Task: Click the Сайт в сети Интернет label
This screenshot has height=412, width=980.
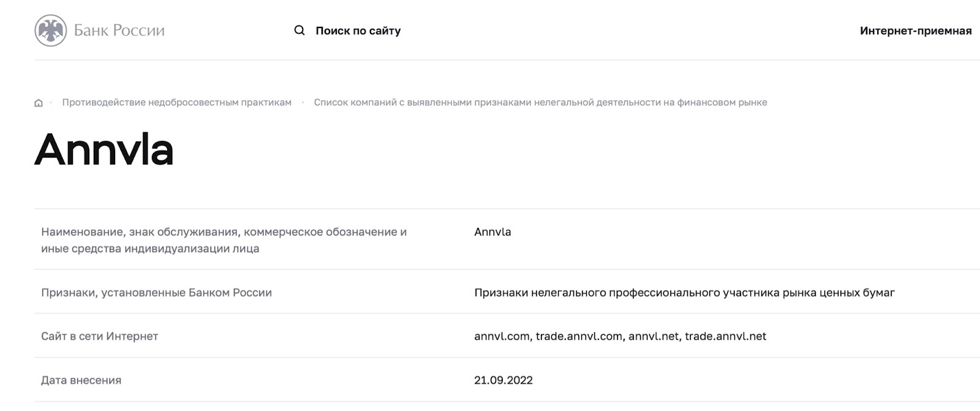Action: point(99,336)
